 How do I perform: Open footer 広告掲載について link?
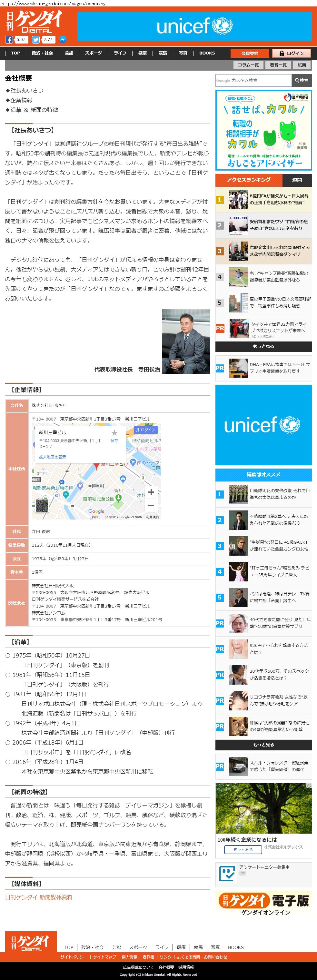coord(139,967)
